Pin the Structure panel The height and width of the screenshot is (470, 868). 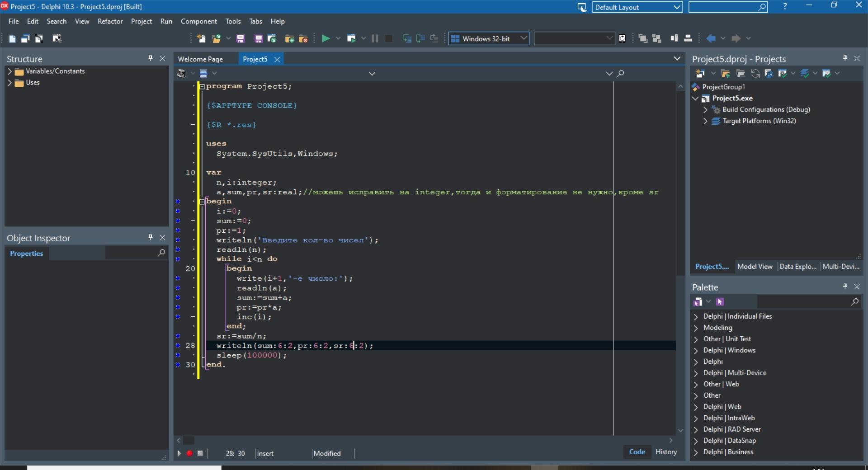[151, 58]
